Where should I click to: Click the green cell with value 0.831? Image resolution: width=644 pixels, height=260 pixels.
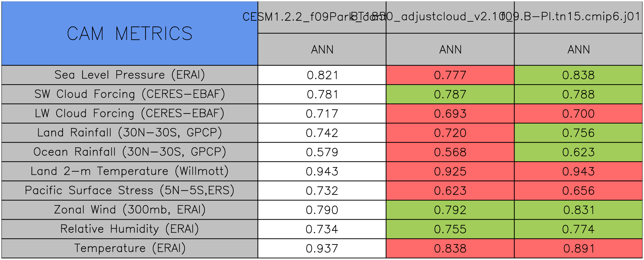tap(578, 210)
